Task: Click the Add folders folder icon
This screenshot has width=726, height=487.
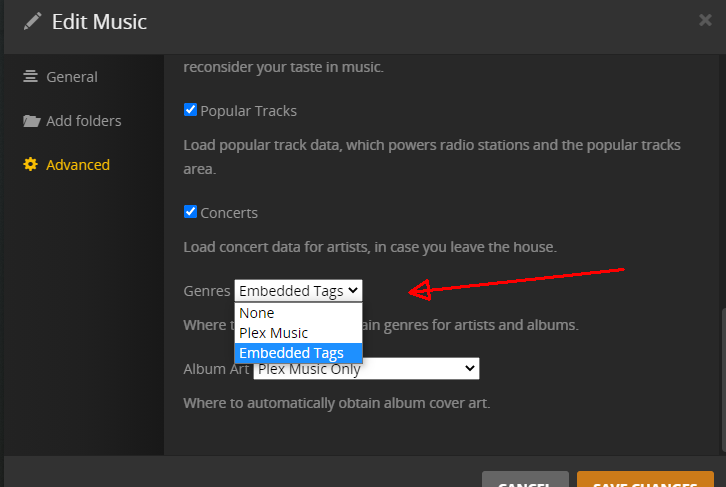Action: (x=30, y=121)
